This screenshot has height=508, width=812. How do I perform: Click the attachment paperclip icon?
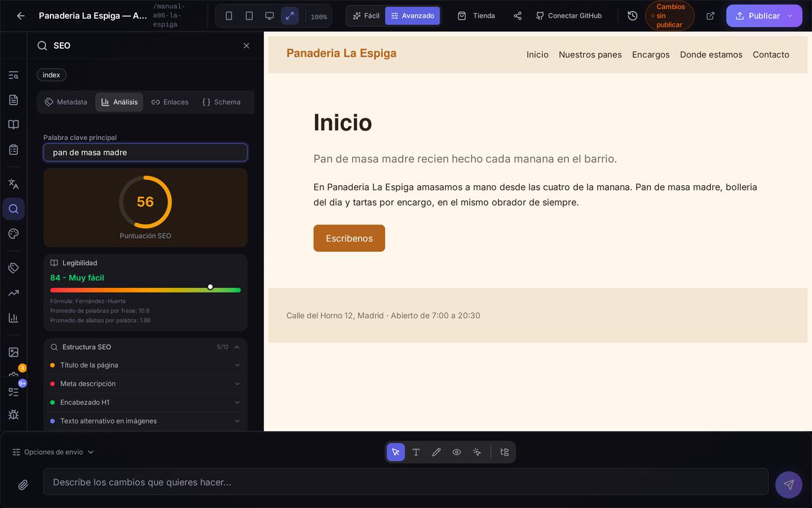click(23, 485)
